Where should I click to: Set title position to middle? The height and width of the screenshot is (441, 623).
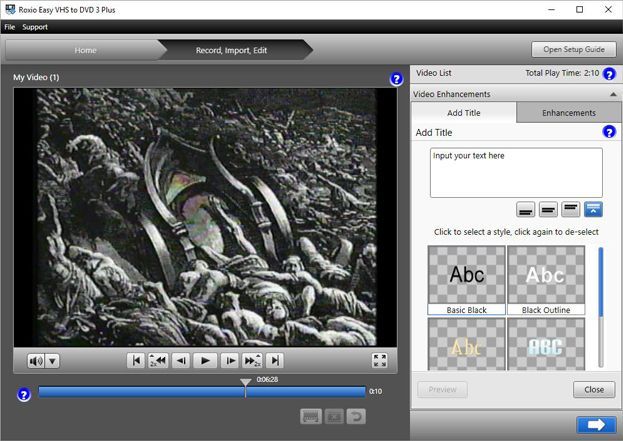point(548,209)
